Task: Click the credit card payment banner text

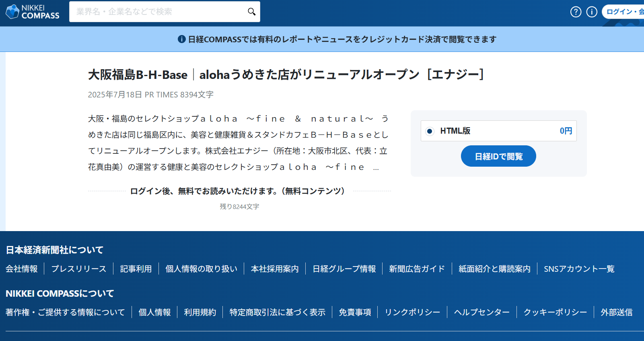Action: [342, 39]
